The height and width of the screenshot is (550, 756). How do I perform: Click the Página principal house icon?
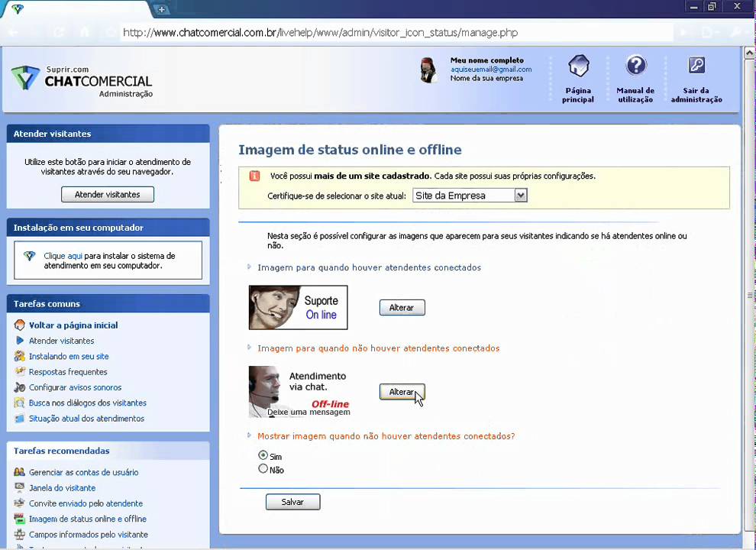[579, 66]
